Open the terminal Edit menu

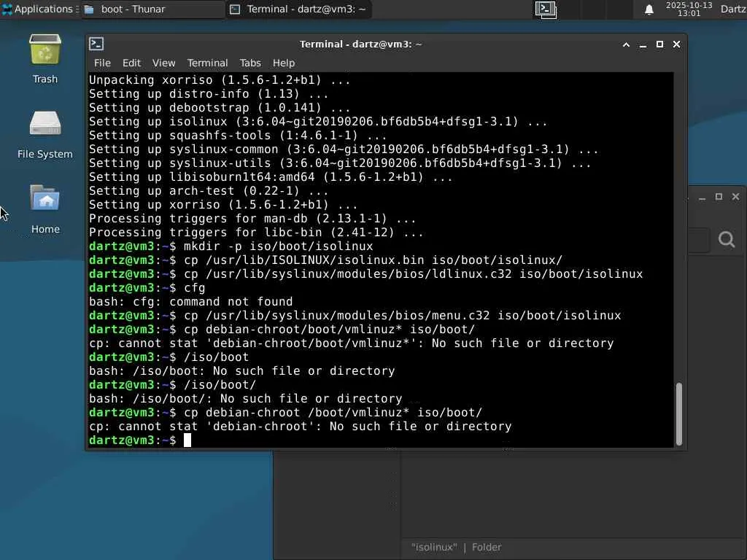click(x=131, y=63)
